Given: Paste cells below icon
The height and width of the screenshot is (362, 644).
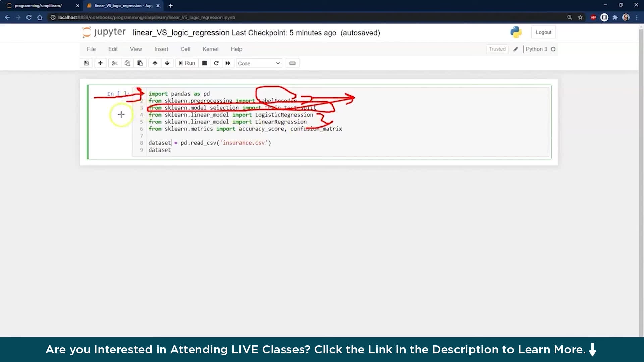Looking at the screenshot, I should [140, 63].
